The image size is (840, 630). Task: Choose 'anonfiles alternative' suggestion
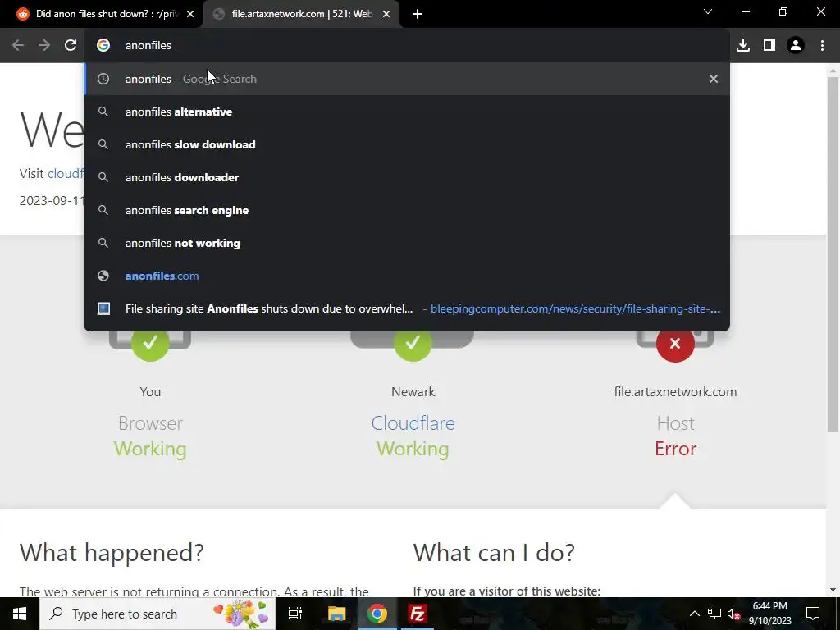406,112
